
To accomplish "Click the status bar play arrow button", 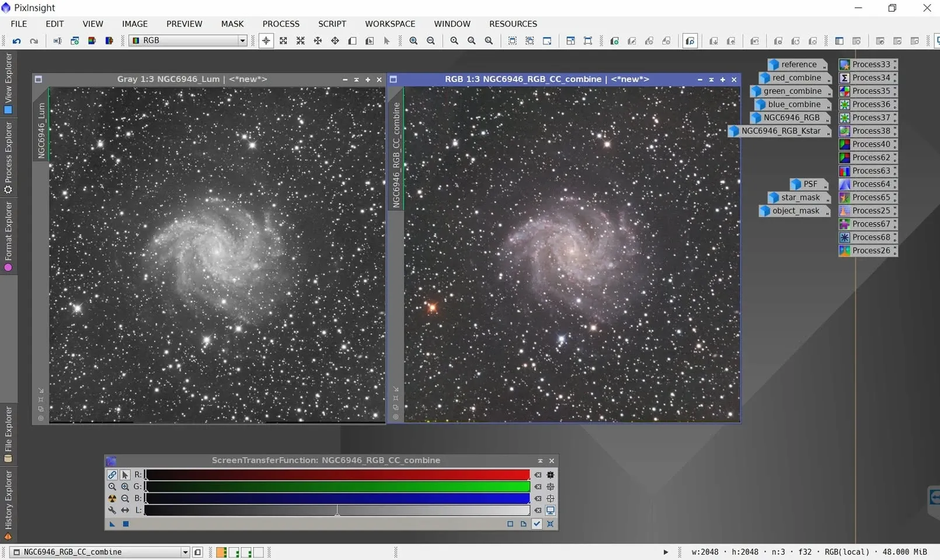I will click(x=666, y=552).
